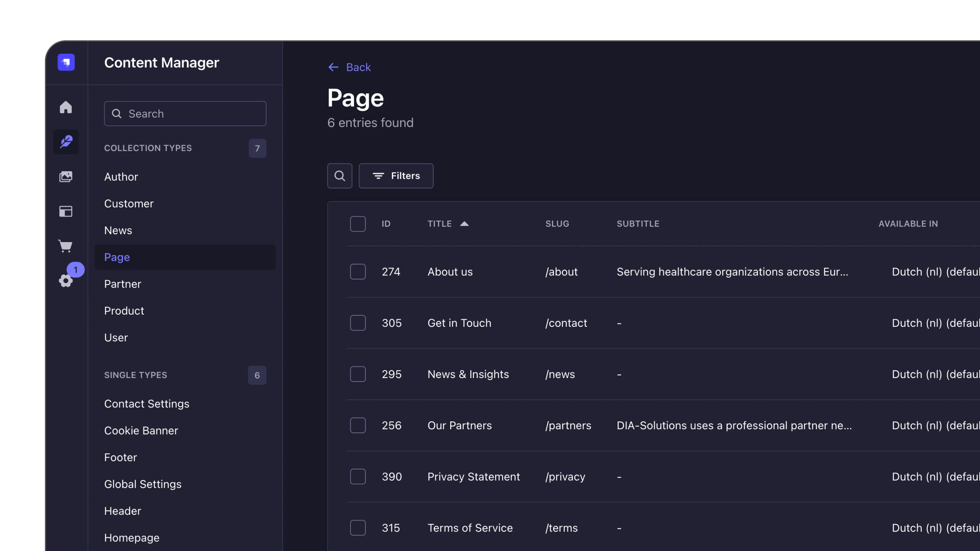Open the User collection type

coord(116,338)
